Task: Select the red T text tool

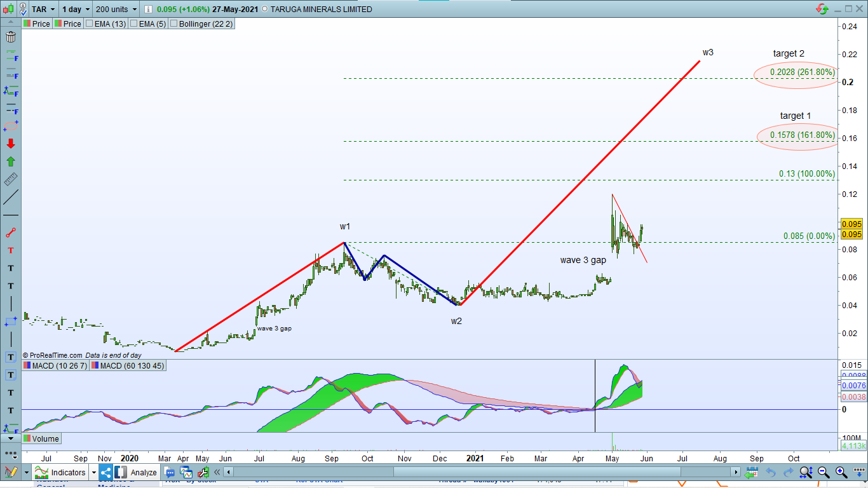Action: pyautogui.click(x=11, y=250)
